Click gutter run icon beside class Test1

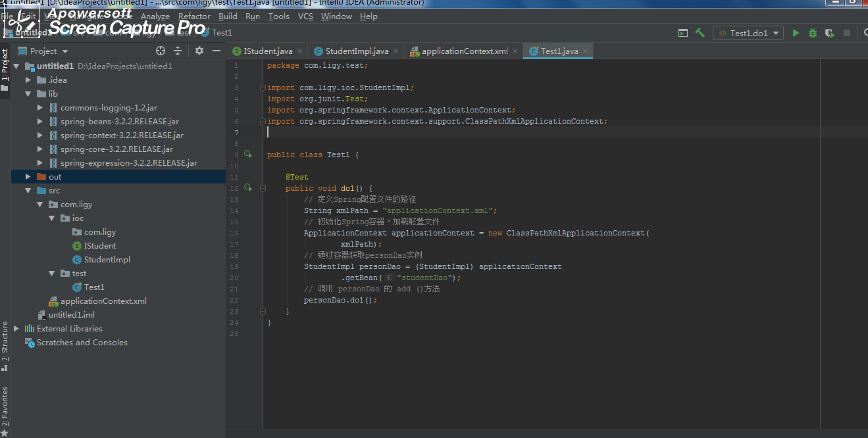248,155
